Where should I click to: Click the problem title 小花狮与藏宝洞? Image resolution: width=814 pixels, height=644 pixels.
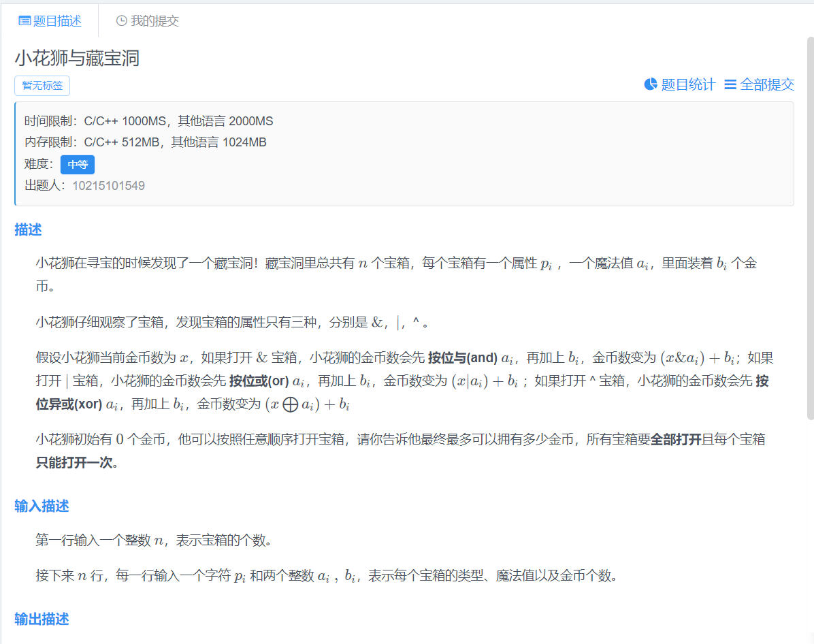[77, 58]
